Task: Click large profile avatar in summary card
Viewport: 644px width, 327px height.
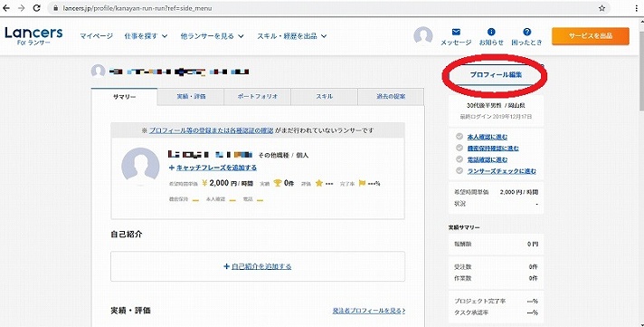Action: (x=140, y=167)
